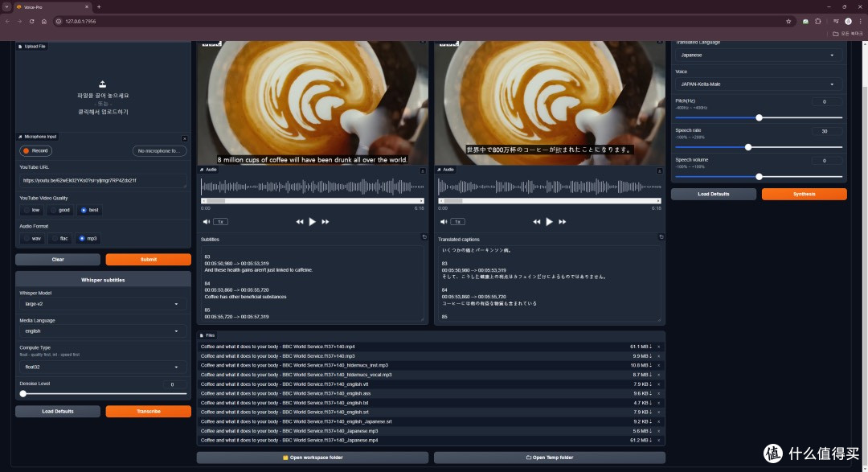Play the original audio track

[312, 222]
